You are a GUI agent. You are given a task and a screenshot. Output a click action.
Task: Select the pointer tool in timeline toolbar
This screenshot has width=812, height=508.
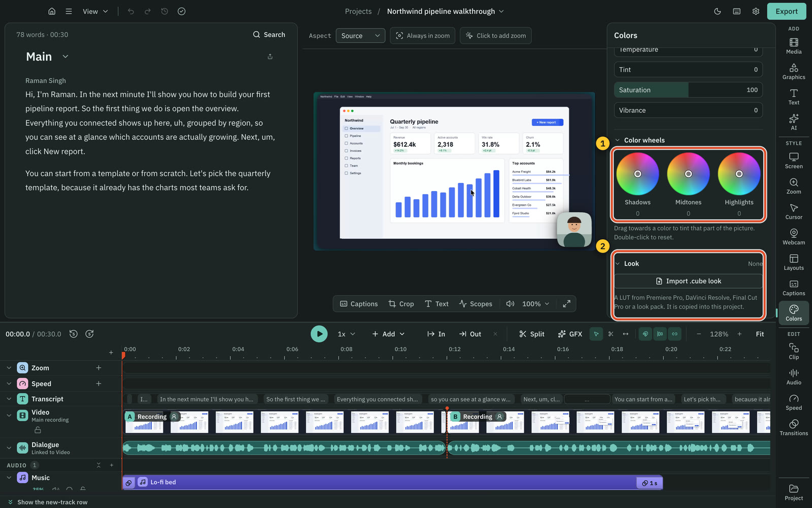coord(596,334)
